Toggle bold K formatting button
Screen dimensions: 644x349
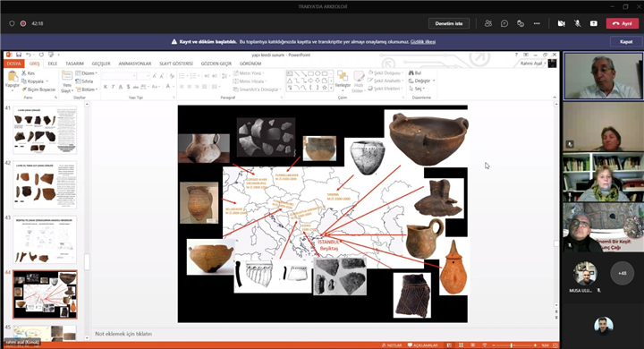tap(106, 87)
